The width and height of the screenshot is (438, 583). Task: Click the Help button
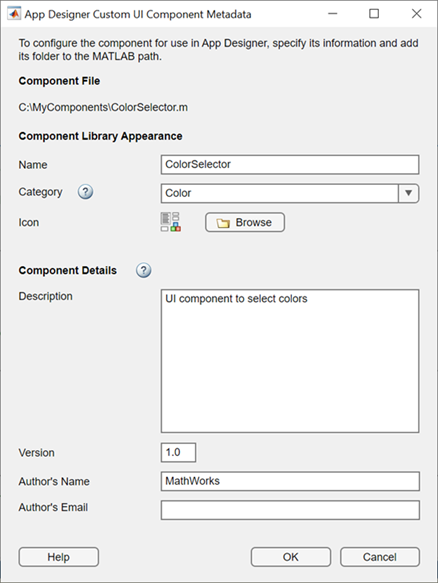tap(59, 557)
